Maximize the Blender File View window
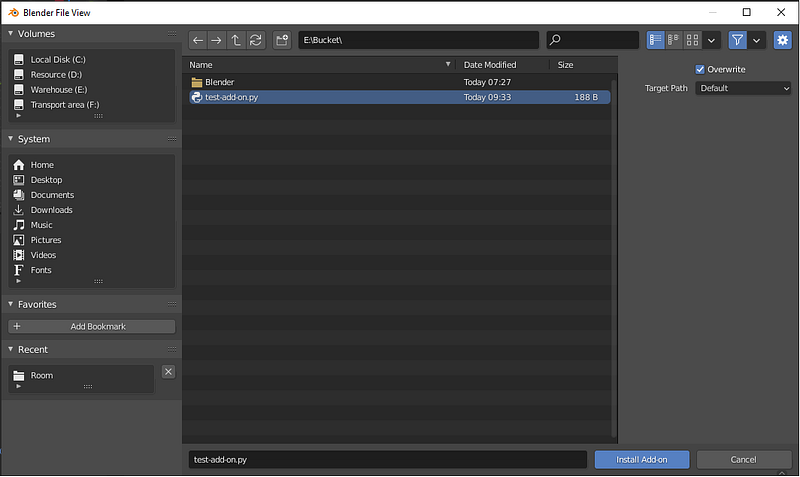Screen dimensions: 800x477 (746, 12)
